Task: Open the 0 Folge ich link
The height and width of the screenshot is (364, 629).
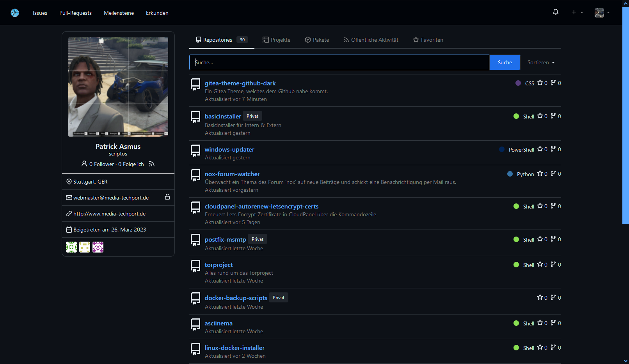Action: tap(131, 164)
